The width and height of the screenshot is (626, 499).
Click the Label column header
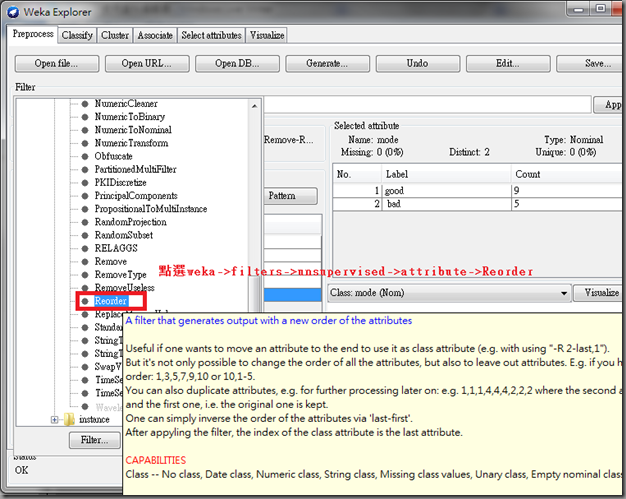click(x=446, y=174)
